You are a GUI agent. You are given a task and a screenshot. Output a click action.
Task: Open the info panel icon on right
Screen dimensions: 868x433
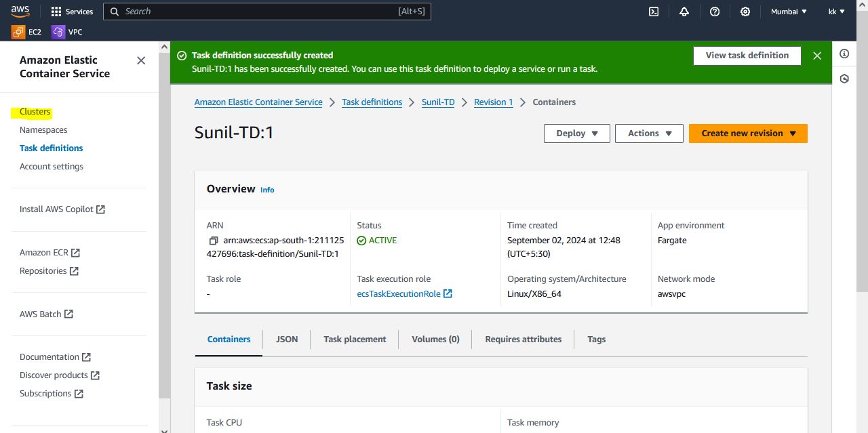click(x=844, y=54)
